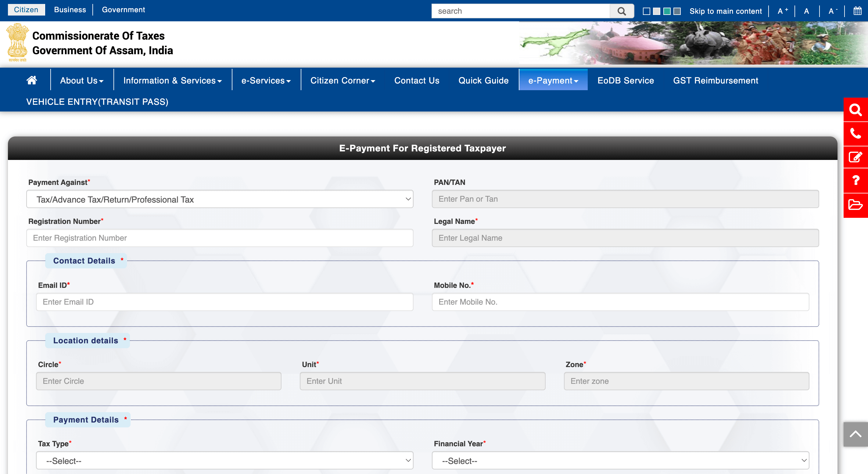This screenshot has height=474, width=868.
Task: Click the Registration Number input field
Action: point(220,238)
